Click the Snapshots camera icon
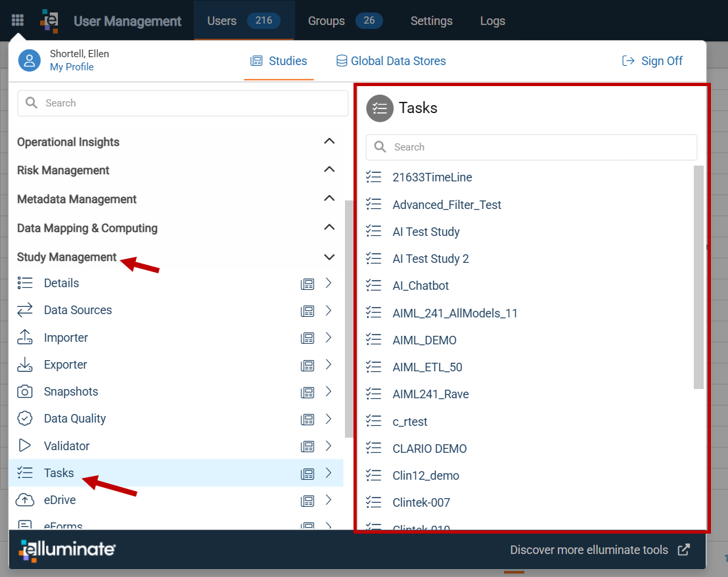Viewport: 728px width, 577px height. click(24, 391)
